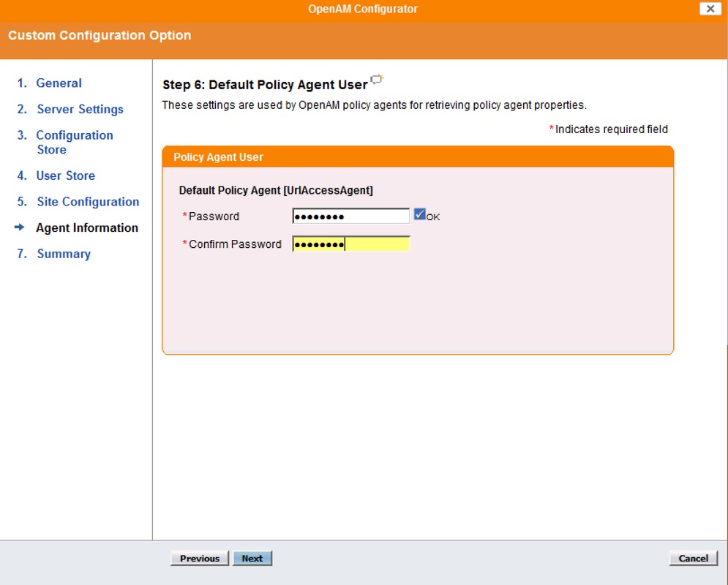Cancel the OpenAM configuration wizard
The image size is (728, 585).
pos(692,557)
